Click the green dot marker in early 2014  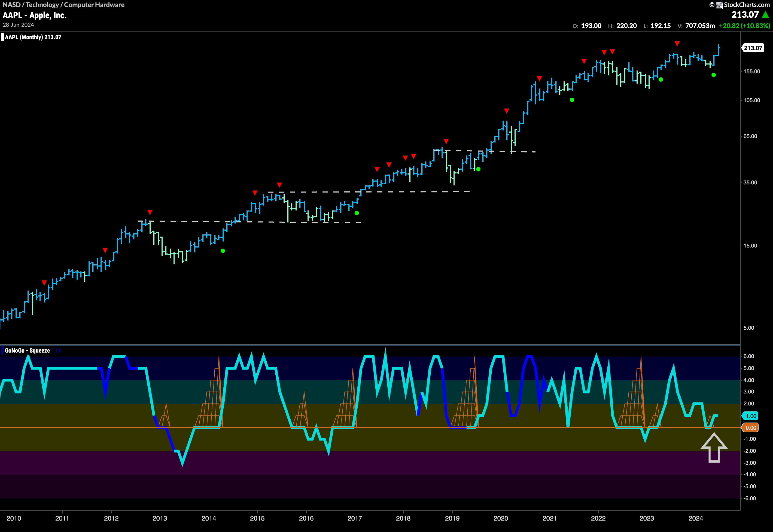[x=223, y=251]
